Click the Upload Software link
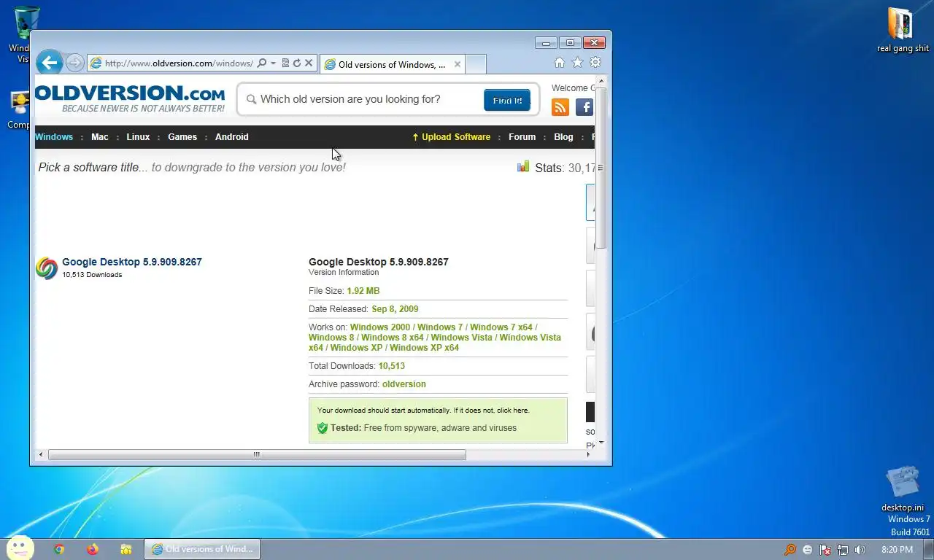 pos(451,137)
